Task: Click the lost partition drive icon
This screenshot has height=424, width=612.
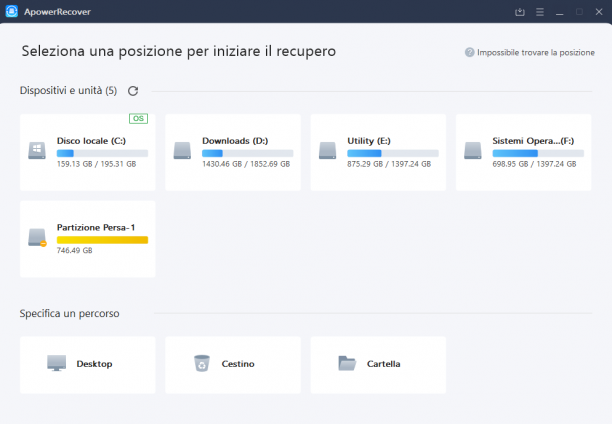Action: 37,238
